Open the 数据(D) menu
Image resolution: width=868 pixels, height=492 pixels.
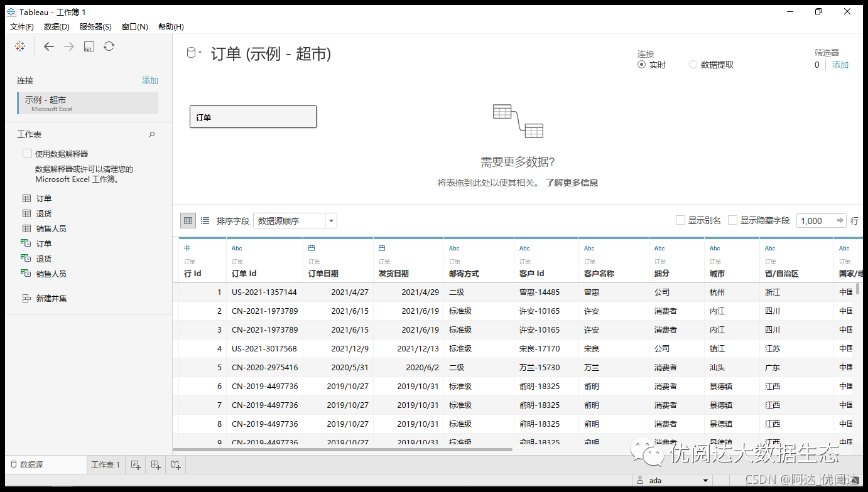click(x=57, y=26)
